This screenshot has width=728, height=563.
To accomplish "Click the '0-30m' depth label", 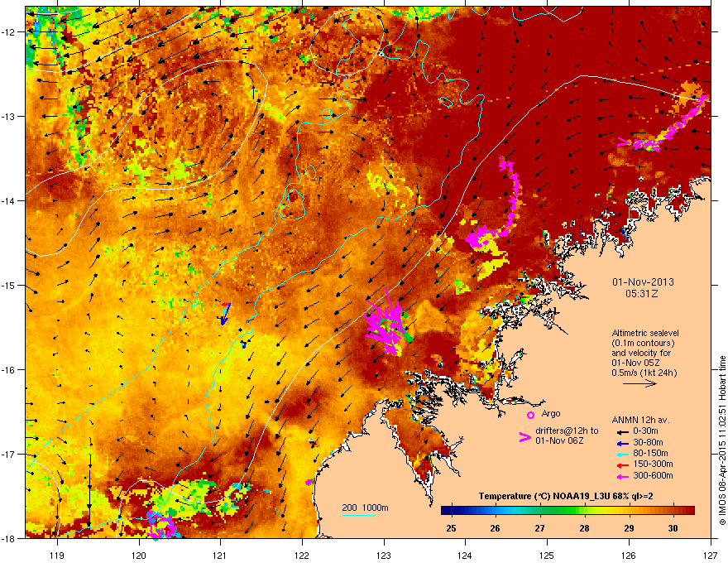I will point(646,431).
